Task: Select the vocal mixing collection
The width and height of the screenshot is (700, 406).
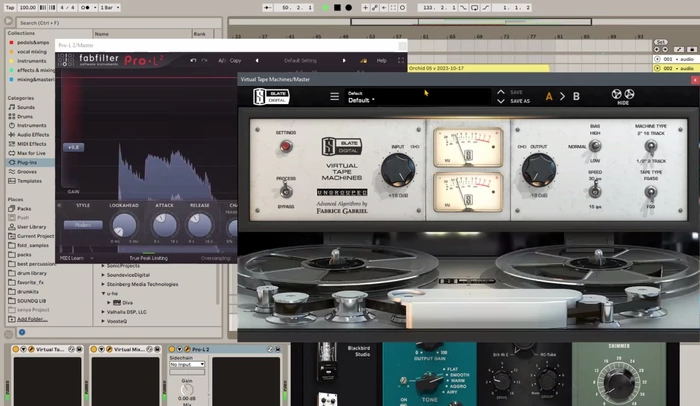Action: [32, 52]
